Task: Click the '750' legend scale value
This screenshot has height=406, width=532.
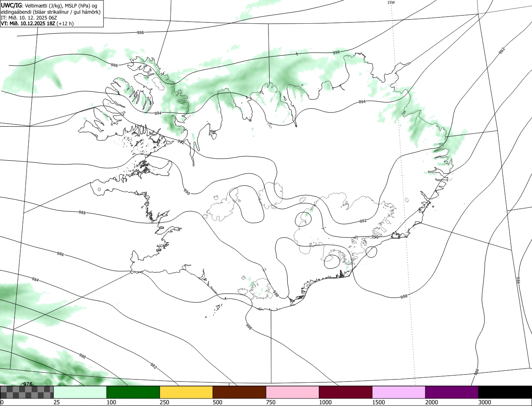Action: (271, 402)
